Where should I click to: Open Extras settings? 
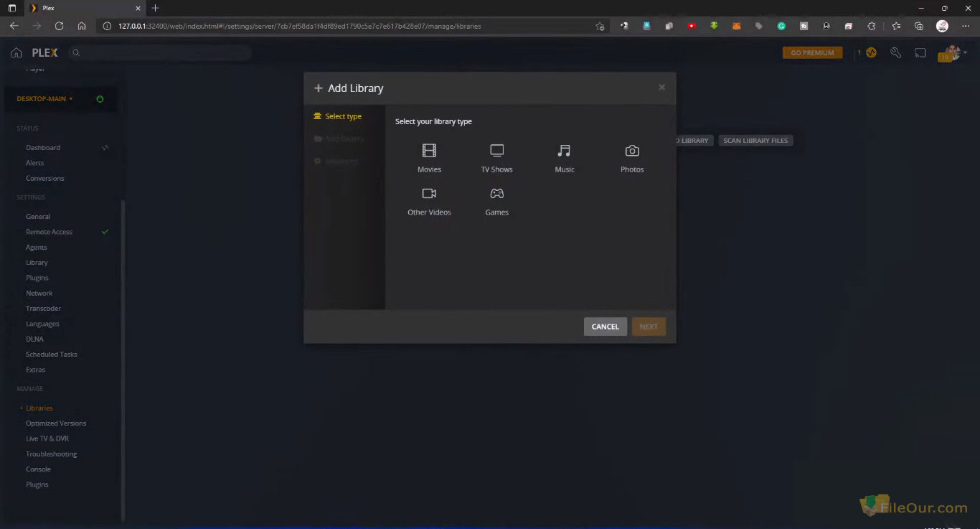tap(35, 370)
